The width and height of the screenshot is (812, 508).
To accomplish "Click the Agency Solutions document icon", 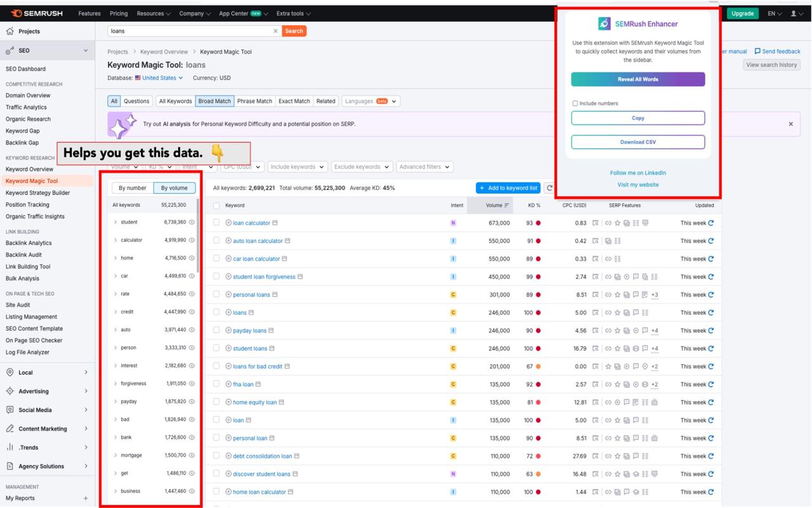I will tap(10, 466).
